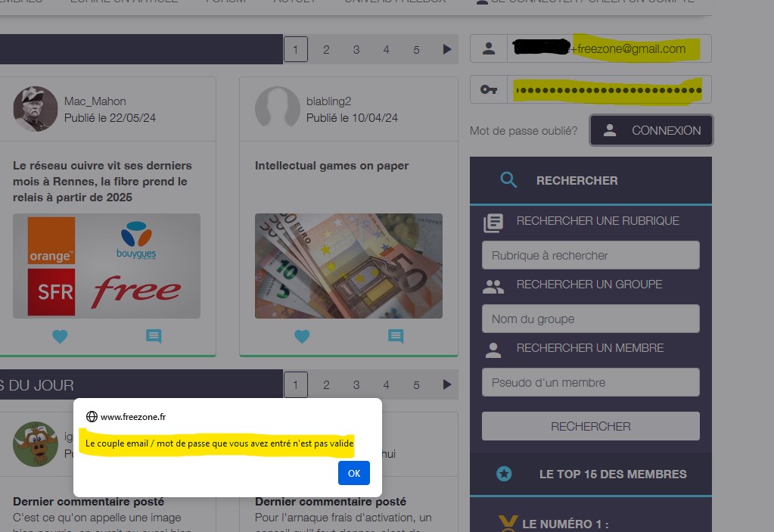Open Mac_Mahon's avatar picture

(35, 108)
